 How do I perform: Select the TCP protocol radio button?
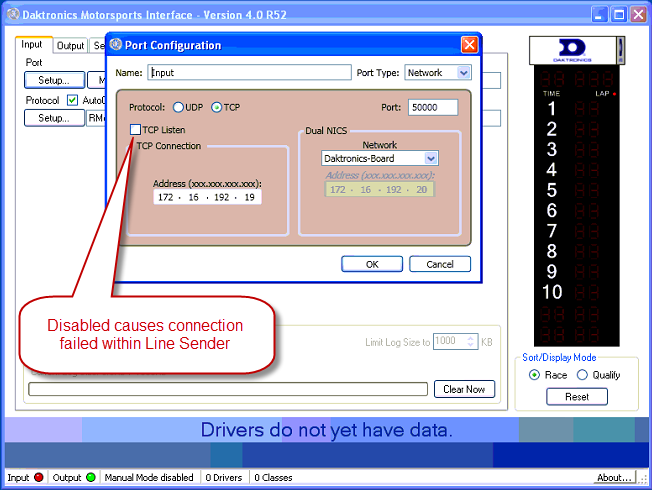[x=216, y=107]
